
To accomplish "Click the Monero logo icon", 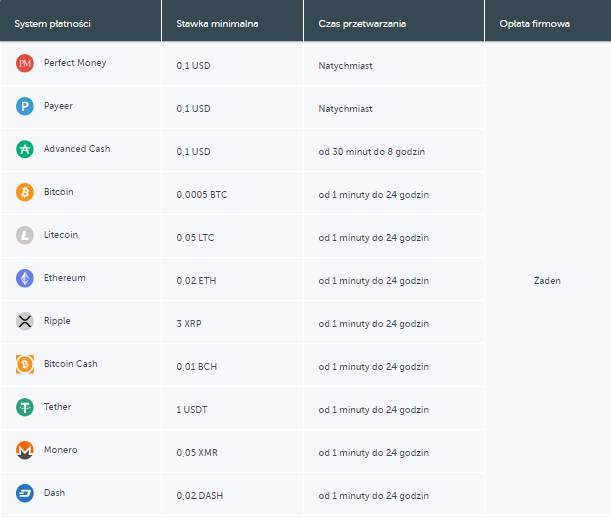I will pos(25,451).
